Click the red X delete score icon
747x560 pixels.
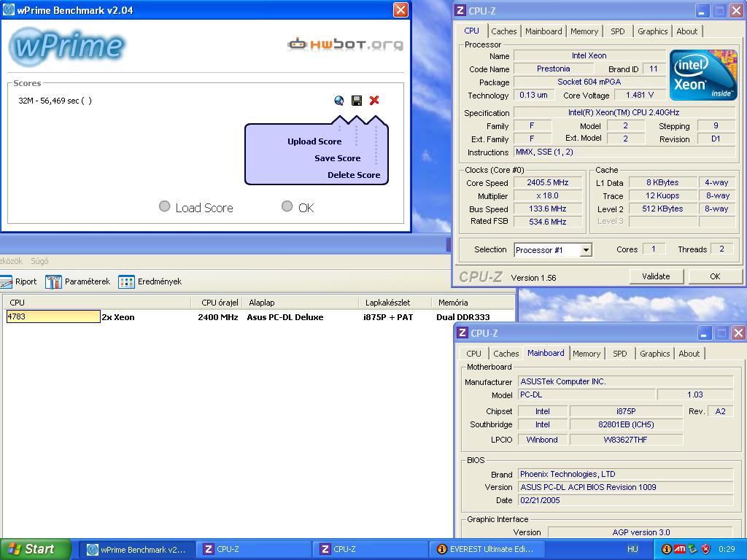374,100
